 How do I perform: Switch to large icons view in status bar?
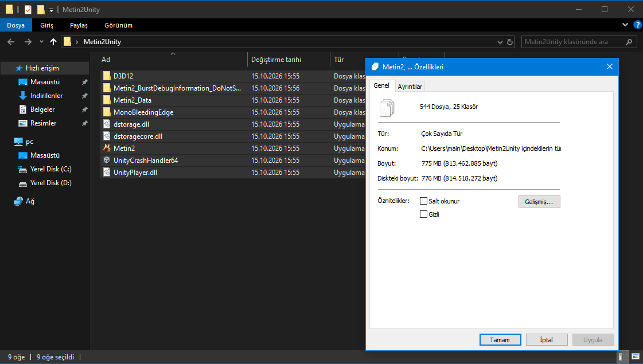635,357
